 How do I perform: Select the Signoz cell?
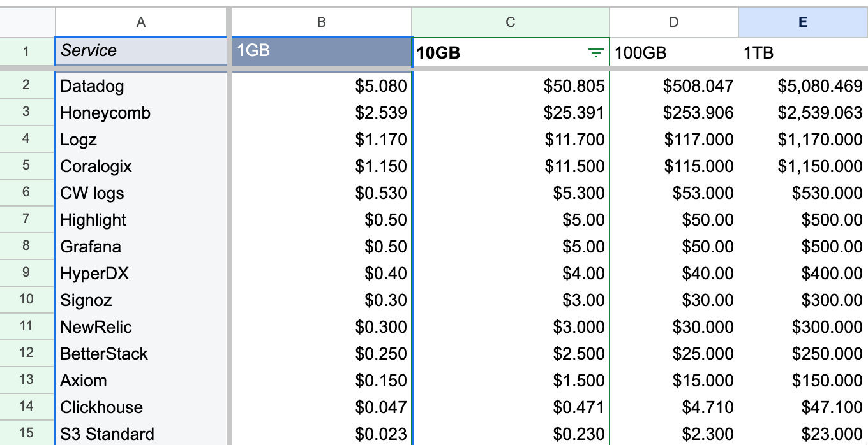pos(141,300)
